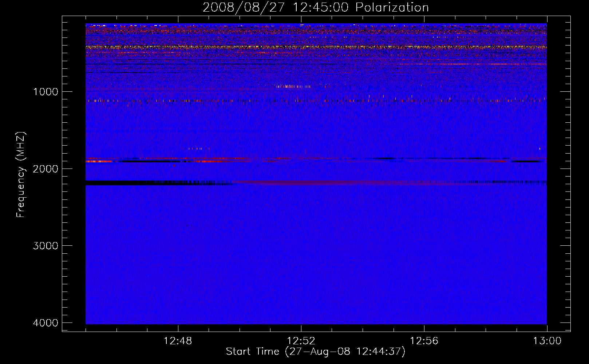Click the "Start Time (27-Aug-08 12:44:37)" label
This screenshot has height=364, width=589.
point(316,352)
